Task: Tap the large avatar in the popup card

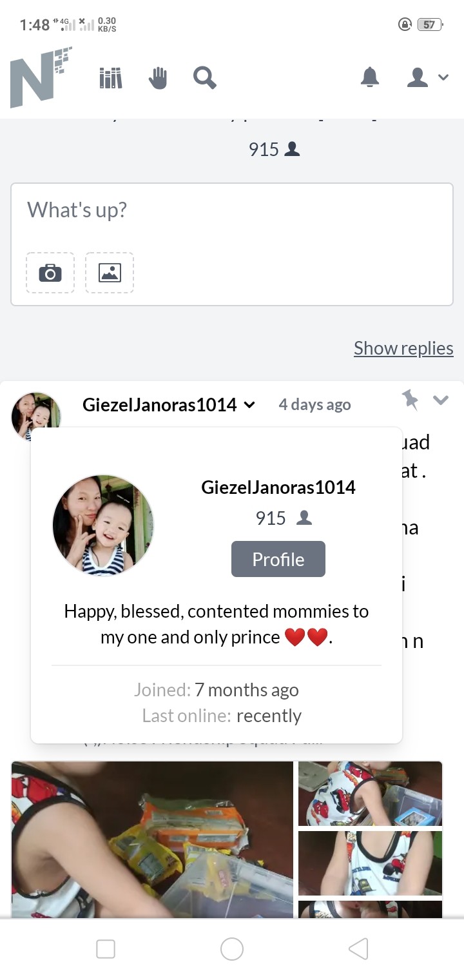Action: [x=103, y=525]
